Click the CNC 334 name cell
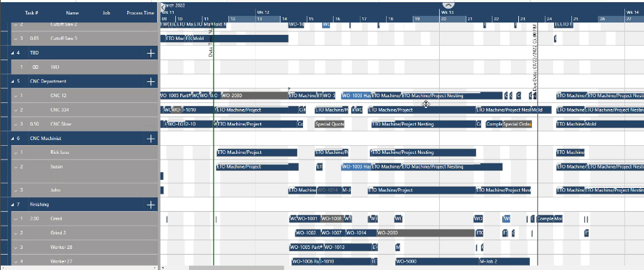The height and width of the screenshot is (270, 644). click(60, 110)
